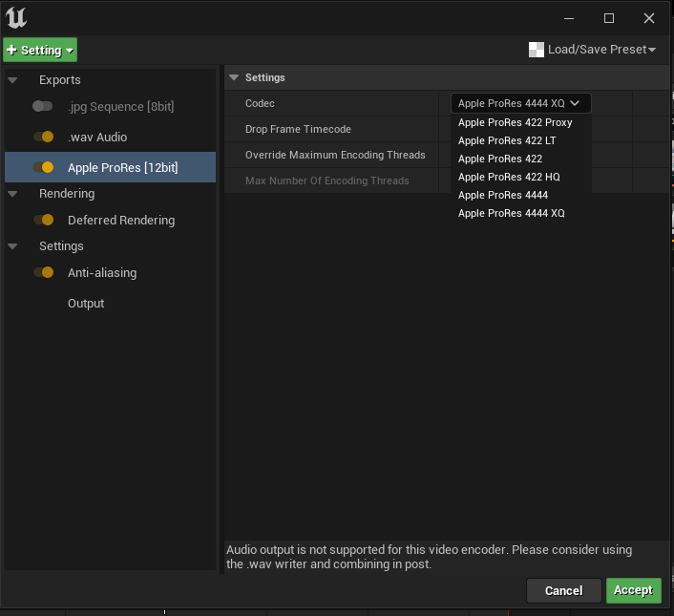Disable the .wav Audio export toggle

coord(43,137)
